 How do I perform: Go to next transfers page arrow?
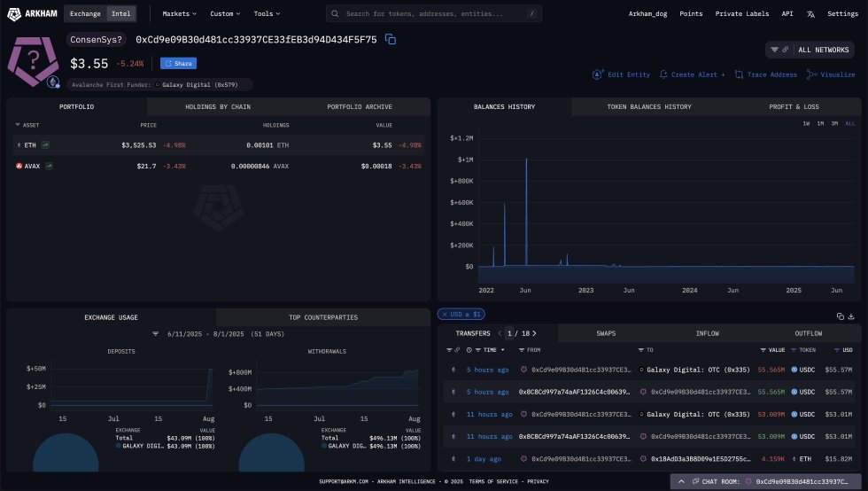click(x=534, y=333)
